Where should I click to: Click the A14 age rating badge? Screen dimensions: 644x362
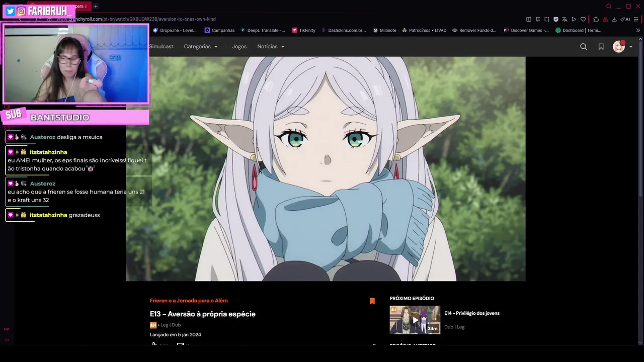(153, 325)
